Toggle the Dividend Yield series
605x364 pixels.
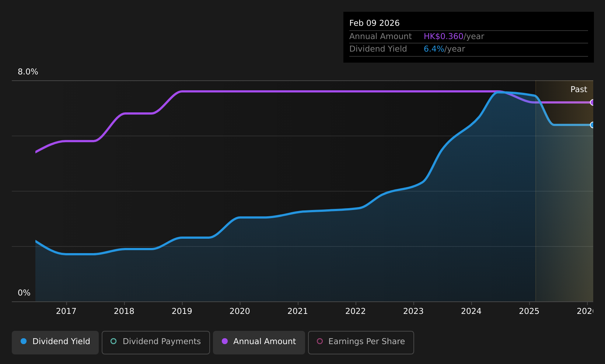pyautogui.click(x=55, y=342)
